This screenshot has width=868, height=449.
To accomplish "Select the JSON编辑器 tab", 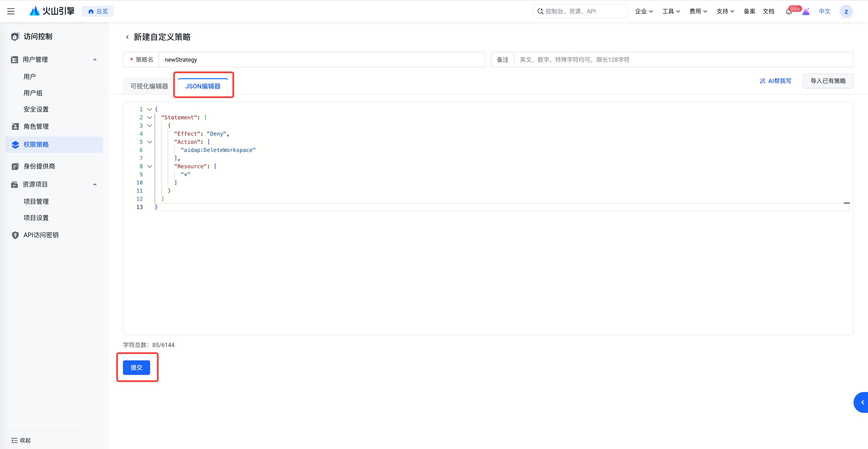I will tap(203, 86).
